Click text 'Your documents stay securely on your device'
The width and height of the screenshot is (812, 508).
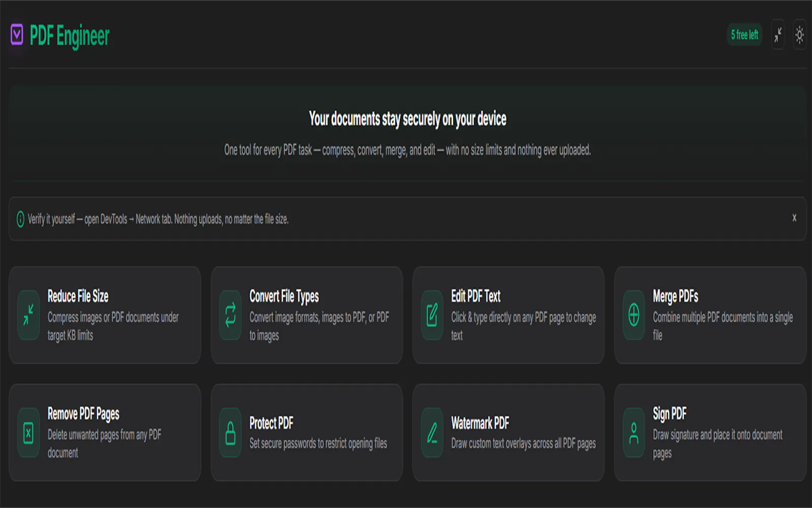coord(408,119)
